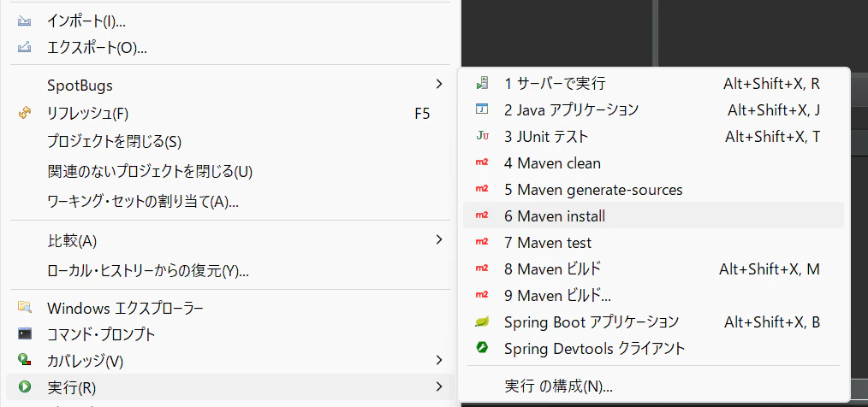Select 9 Maven ビルド... entry

[654, 295]
